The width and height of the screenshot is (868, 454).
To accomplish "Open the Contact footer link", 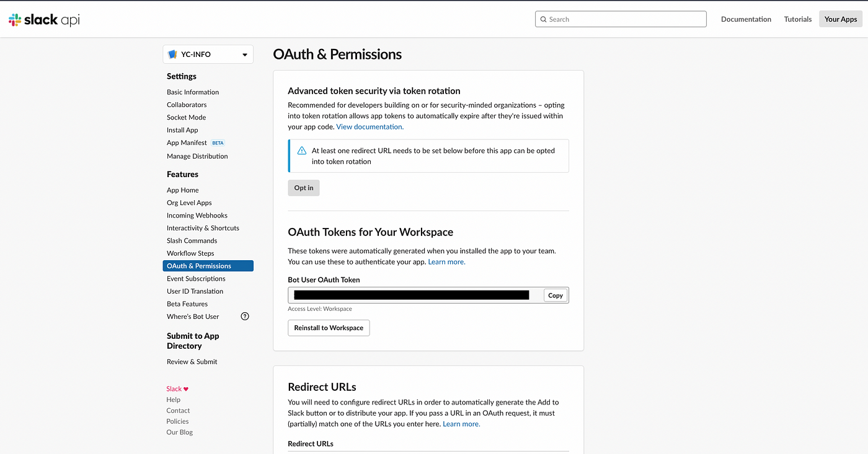I will click(x=178, y=411).
